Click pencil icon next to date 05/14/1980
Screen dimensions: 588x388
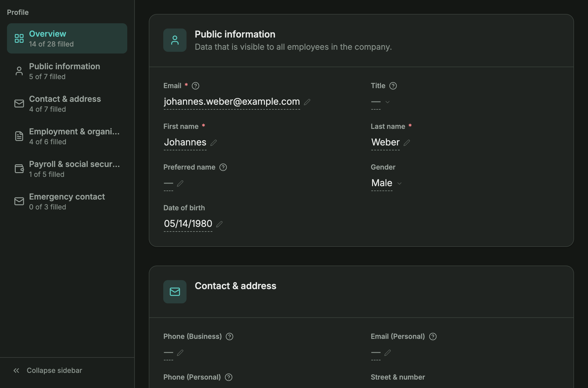tap(219, 224)
